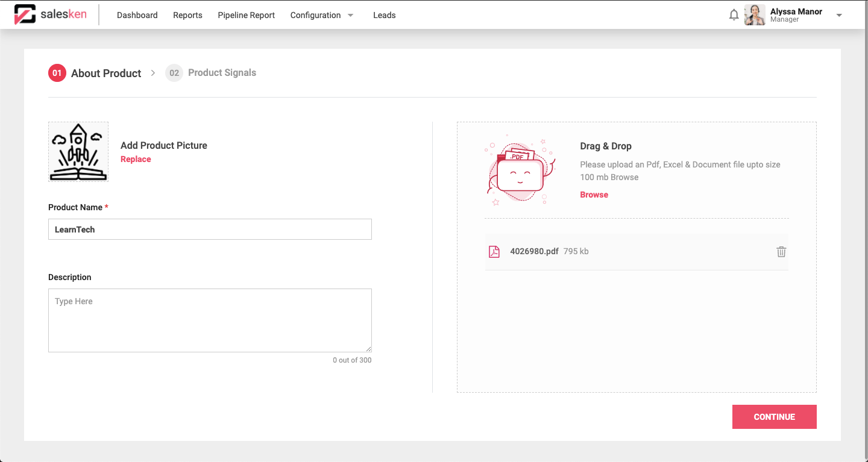Grab the Description resize handle corner
Viewport: 868px width, 462px height.
pyautogui.click(x=368, y=349)
